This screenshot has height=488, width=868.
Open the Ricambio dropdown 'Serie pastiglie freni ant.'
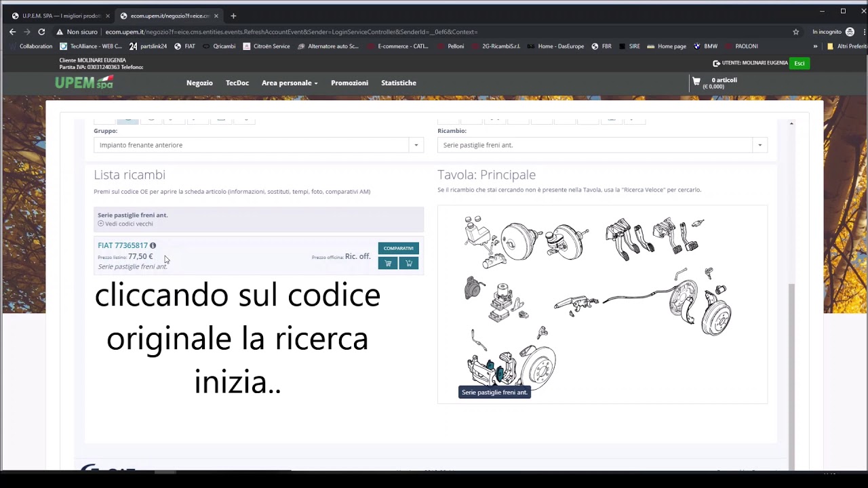[x=602, y=145]
